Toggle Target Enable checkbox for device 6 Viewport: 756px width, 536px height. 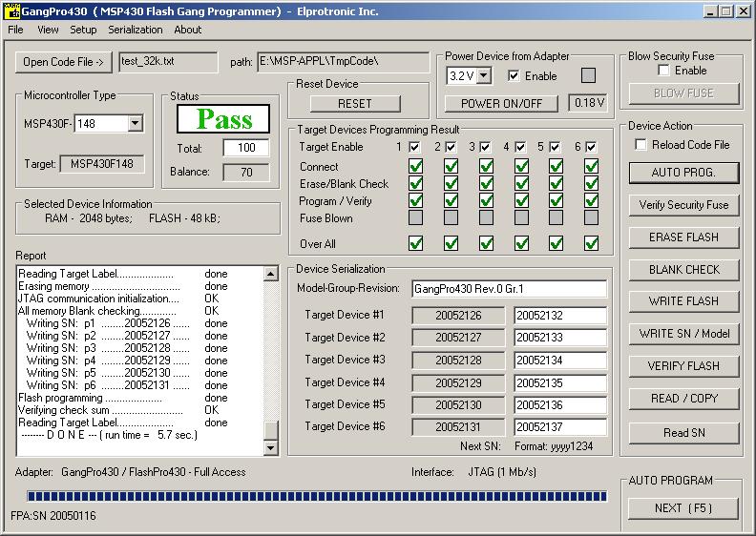pyautogui.click(x=591, y=147)
